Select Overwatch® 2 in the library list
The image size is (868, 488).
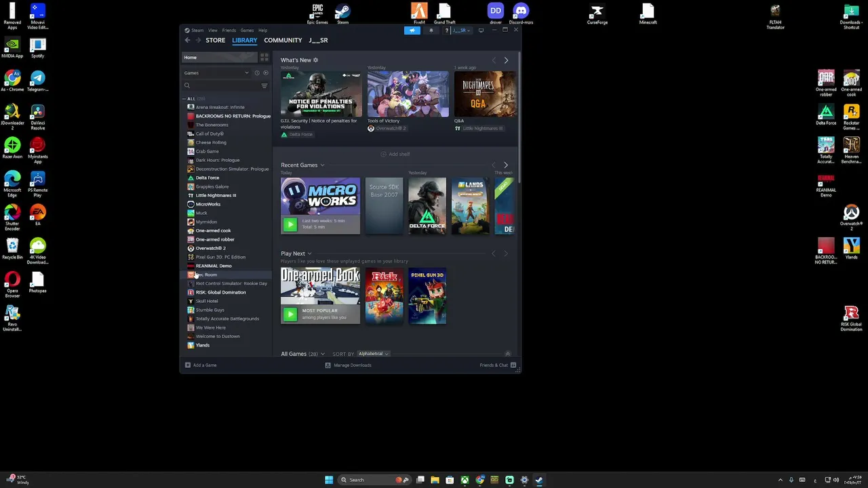click(211, 248)
